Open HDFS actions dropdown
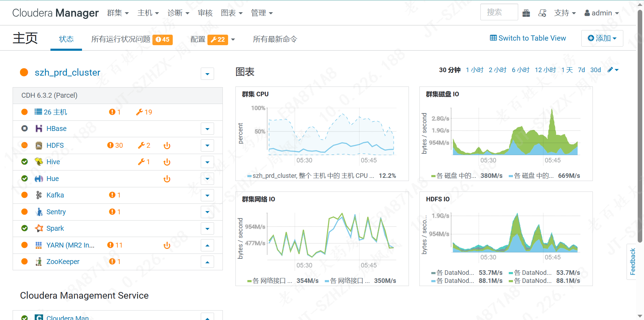Viewport: 644px width, 320px height. pyautogui.click(x=207, y=145)
